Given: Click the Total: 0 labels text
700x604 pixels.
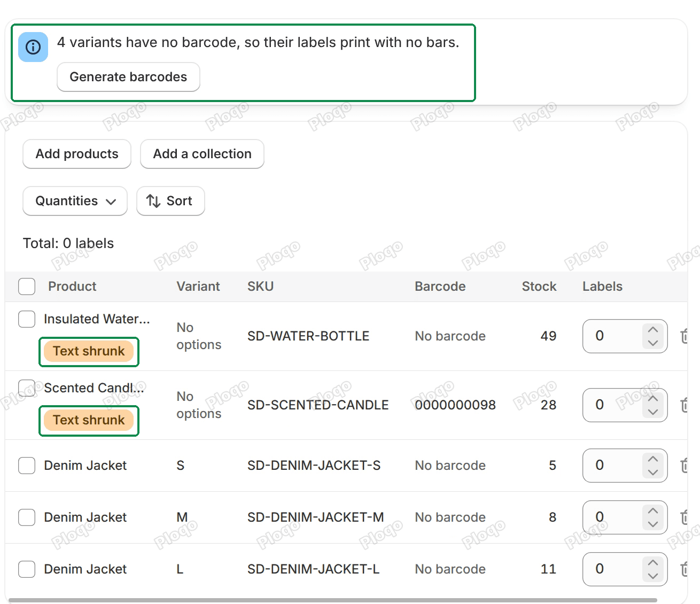Looking at the screenshot, I should pyautogui.click(x=68, y=244).
